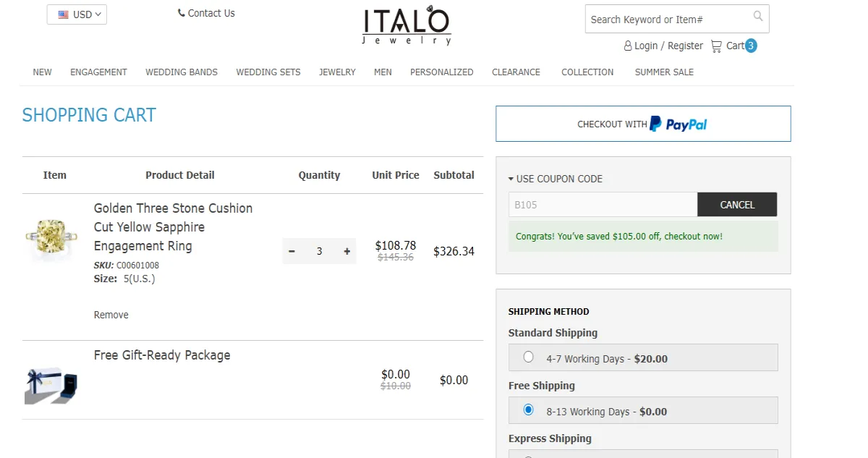
Task: Click the ring unit price $108.78
Action: point(396,245)
